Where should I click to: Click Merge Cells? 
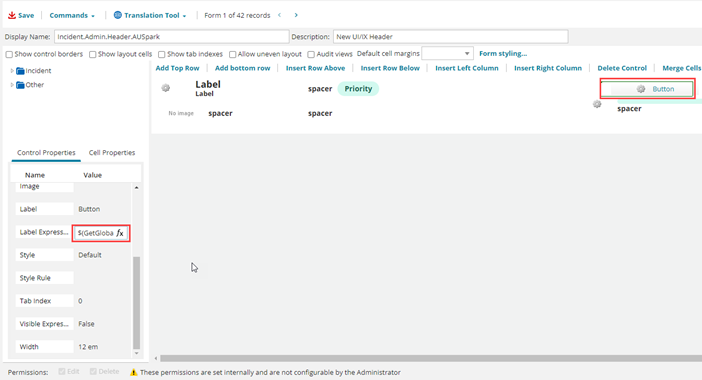681,68
